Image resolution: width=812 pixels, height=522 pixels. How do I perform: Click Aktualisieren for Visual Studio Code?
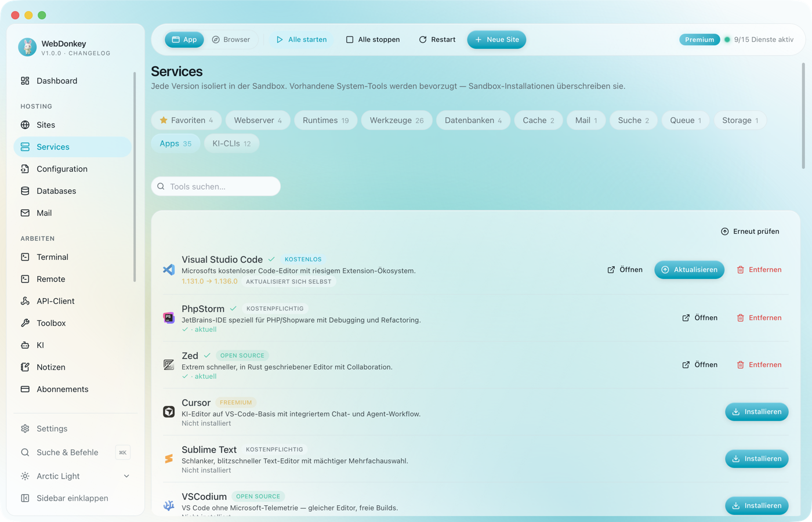(x=689, y=270)
